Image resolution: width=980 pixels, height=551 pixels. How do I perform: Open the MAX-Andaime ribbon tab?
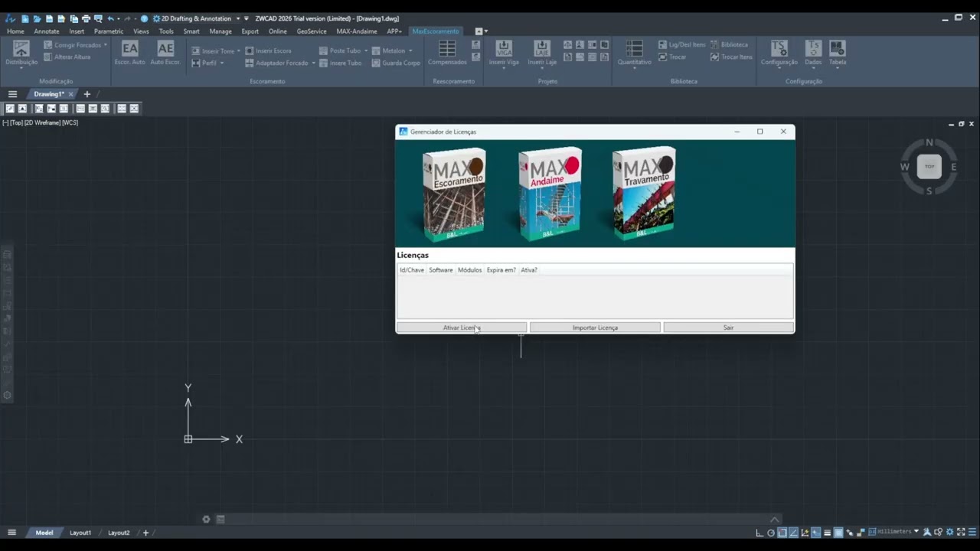coord(357,31)
